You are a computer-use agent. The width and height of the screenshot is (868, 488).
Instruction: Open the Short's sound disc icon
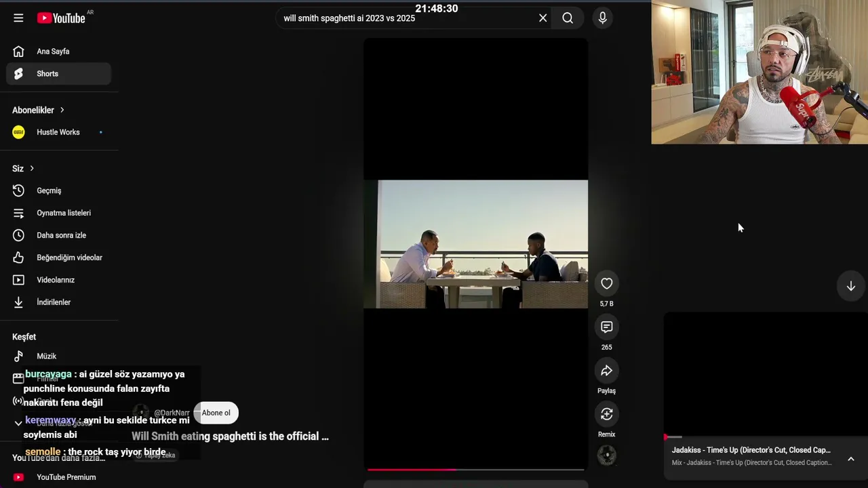click(606, 455)
